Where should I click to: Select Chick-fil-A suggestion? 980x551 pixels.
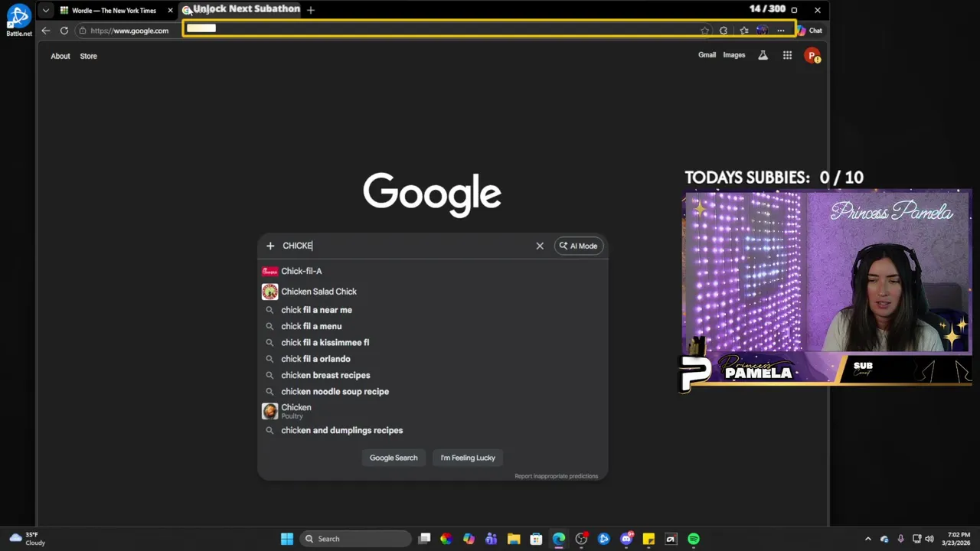point(433,271)
